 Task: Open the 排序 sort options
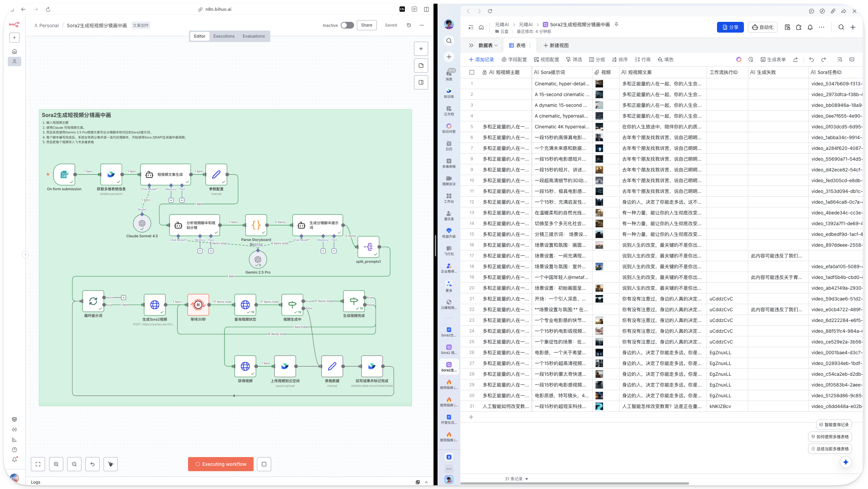coord(620,59)
